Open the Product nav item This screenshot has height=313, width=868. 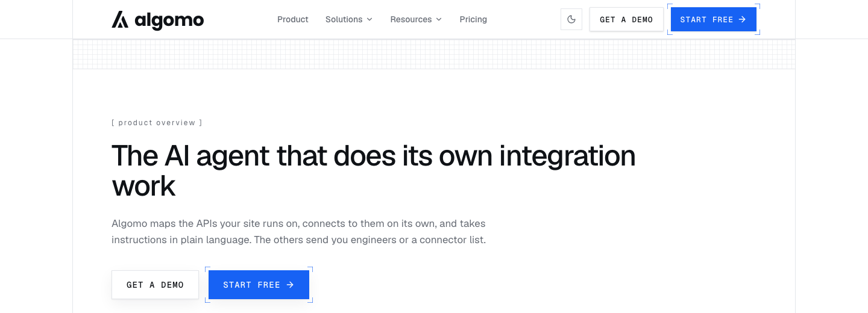(293, 19)
